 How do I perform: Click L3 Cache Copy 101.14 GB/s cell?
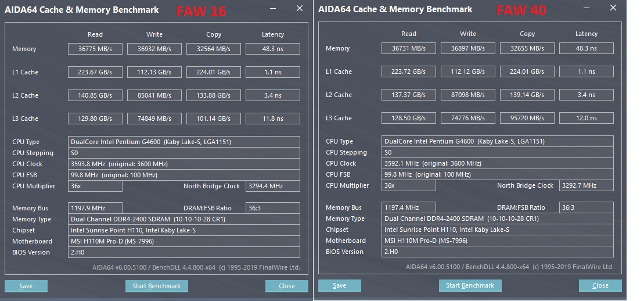tap(214, 119)
